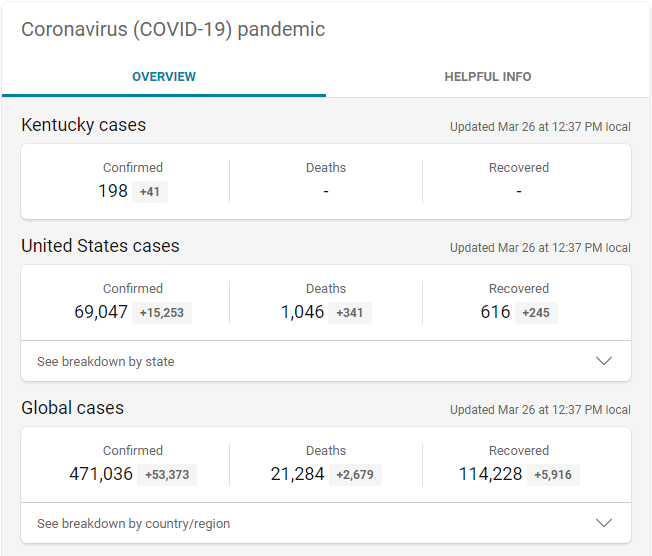Click Global recovered 114,228 figure
Screen dimensions: 652x556
tap(491, 474)
